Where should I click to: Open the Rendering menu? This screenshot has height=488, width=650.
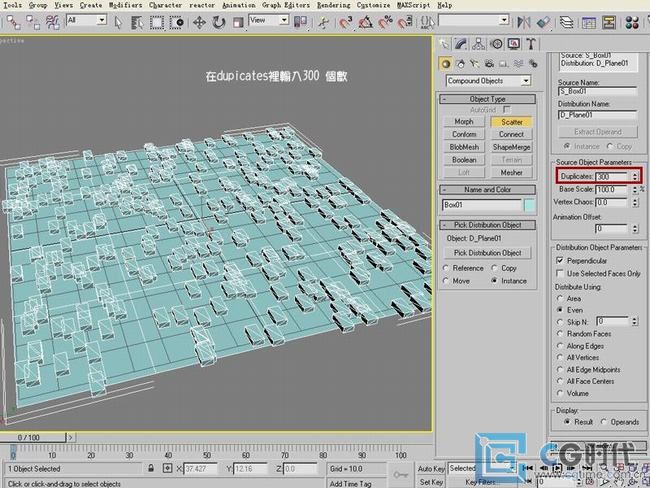tap(333, 5)
